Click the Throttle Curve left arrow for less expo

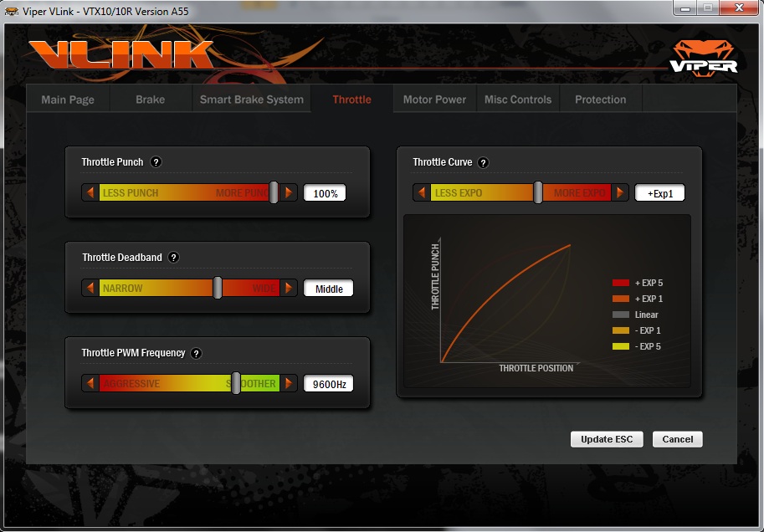coord(422,193)
